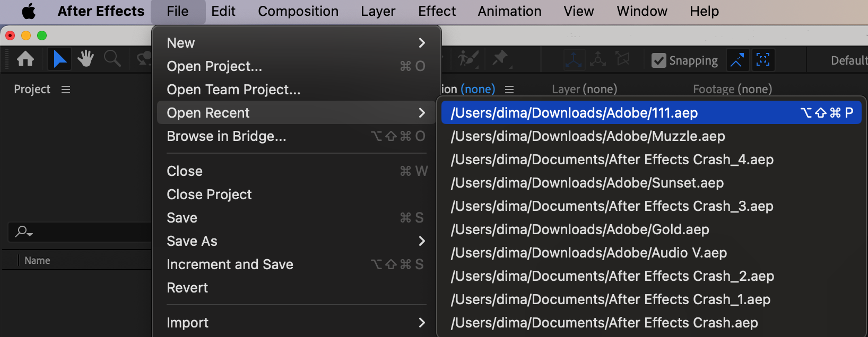Open the Composition menu
This screenshot has width=868, height=337.
pos(298,11)
